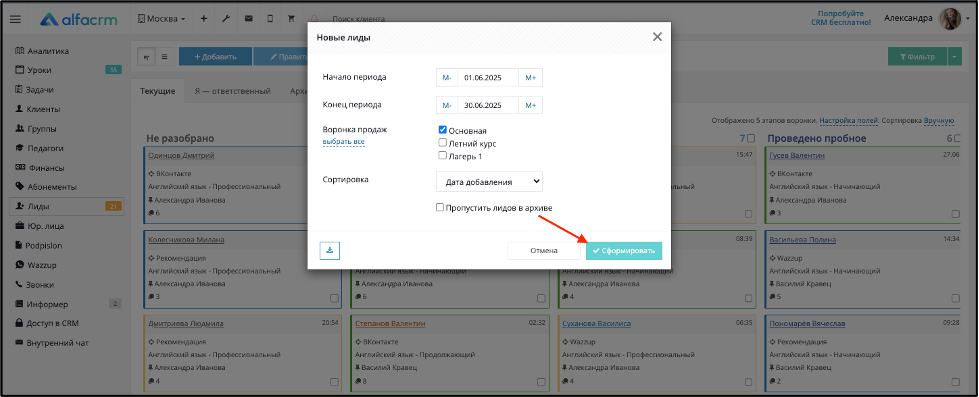979x397 pixels.
Task: Click the shopping cart icon
Action: (x=291, y=19)
